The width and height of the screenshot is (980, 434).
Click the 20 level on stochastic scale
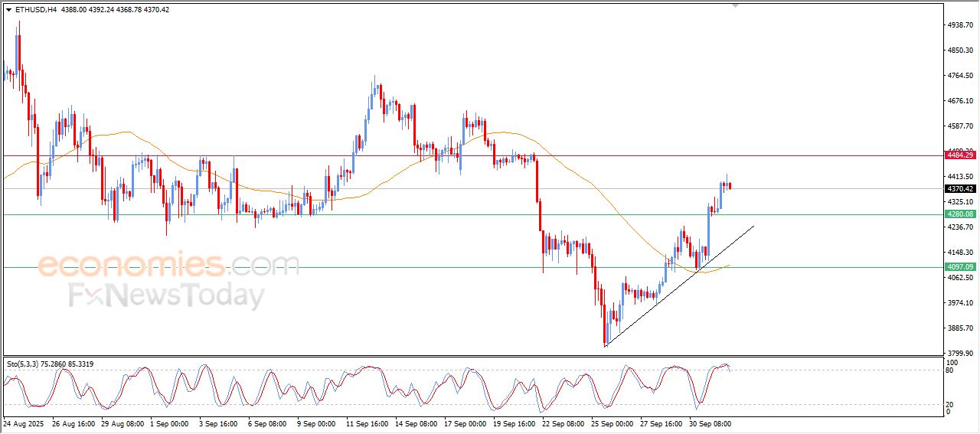[x=950, y=403]
